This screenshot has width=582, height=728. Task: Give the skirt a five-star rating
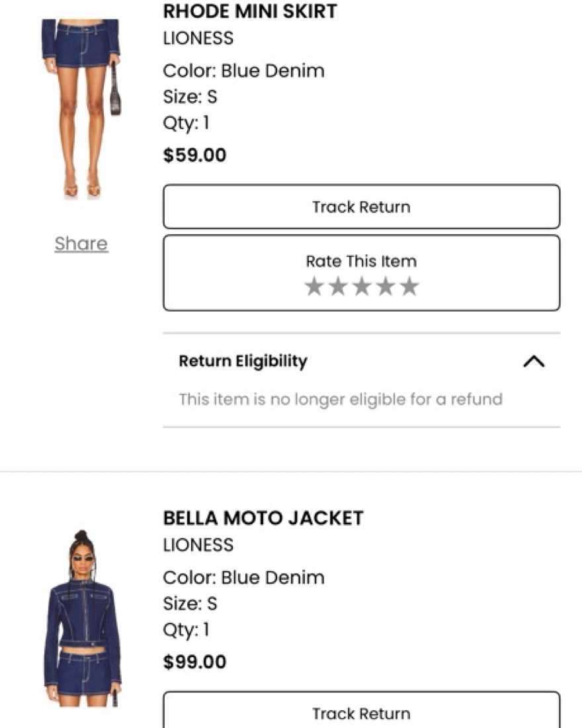pos(410,287)
